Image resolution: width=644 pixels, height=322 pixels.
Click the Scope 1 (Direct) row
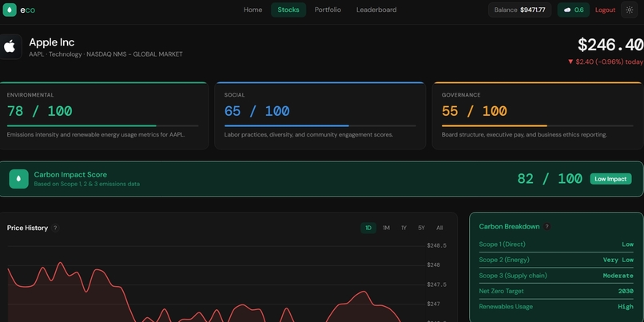(x=556, y=244)
